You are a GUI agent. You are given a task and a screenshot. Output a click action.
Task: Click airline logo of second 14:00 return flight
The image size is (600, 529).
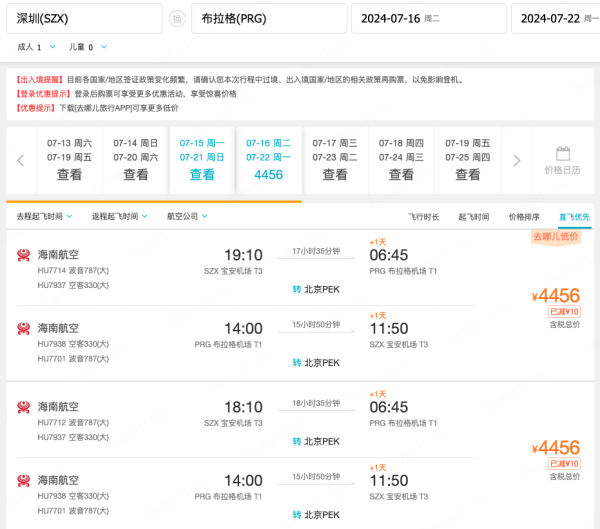(x=24, y=480)
